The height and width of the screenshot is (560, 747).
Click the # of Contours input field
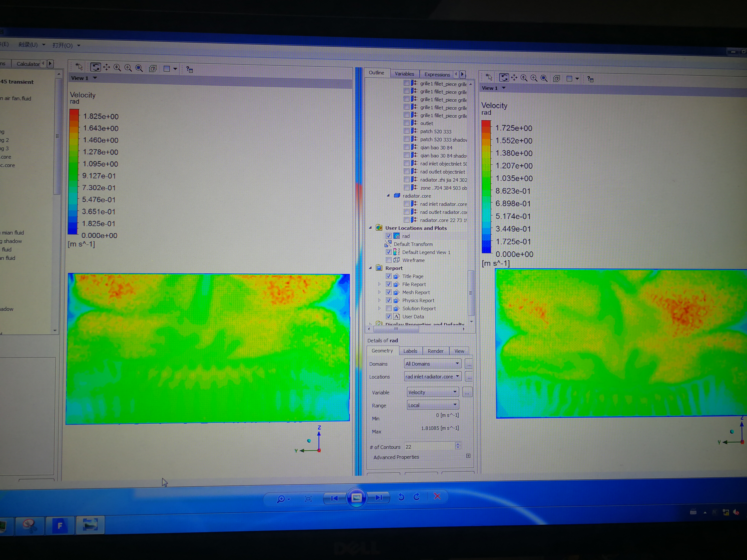point(430,447)
